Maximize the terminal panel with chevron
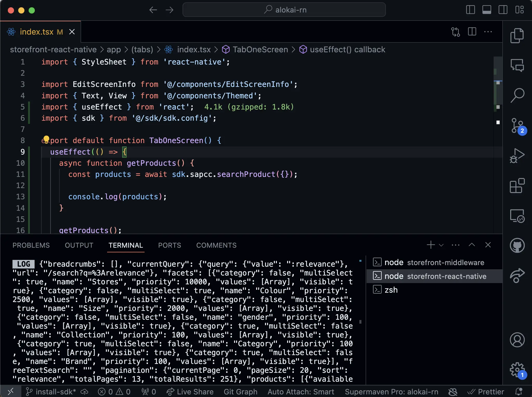The height and width of the screenshot is (397, 532). (472, 245)
